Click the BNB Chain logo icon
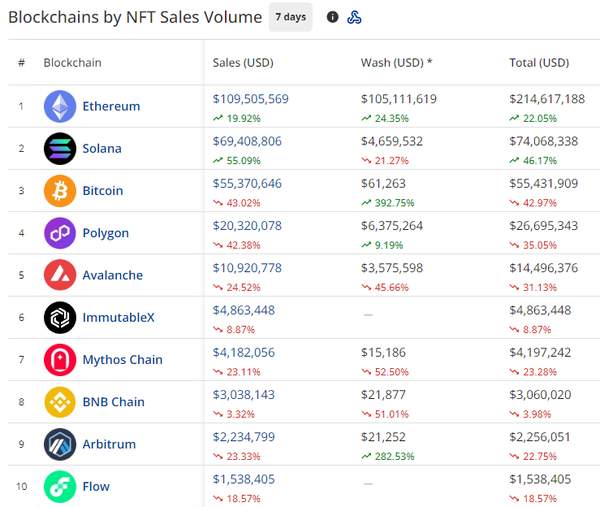 60,402
